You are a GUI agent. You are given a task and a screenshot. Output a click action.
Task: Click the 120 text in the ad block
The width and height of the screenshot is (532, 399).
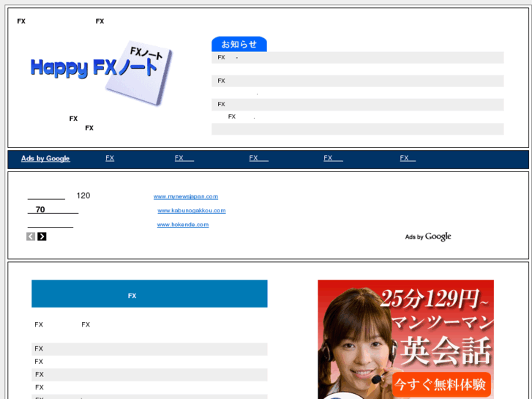(83, 195)
